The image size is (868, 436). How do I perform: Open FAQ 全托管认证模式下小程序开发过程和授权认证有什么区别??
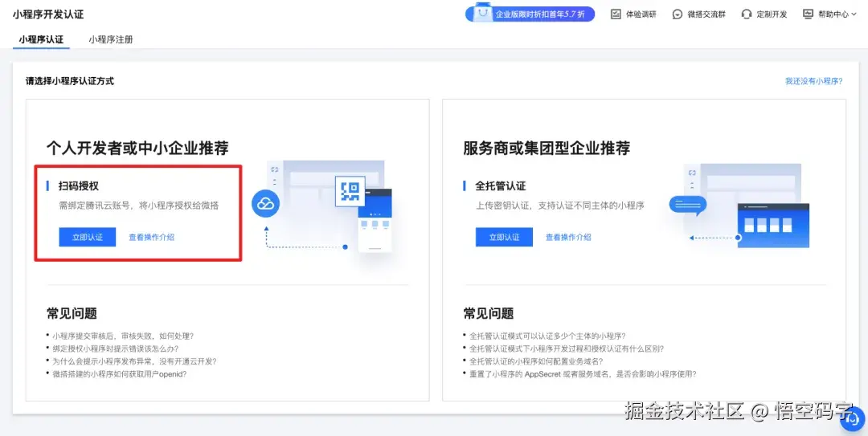(567, 348)
